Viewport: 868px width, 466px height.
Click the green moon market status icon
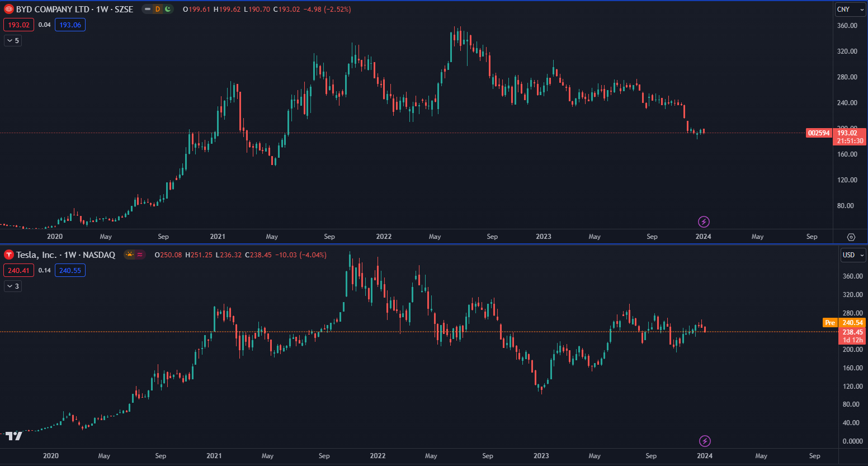coord(167,9)
